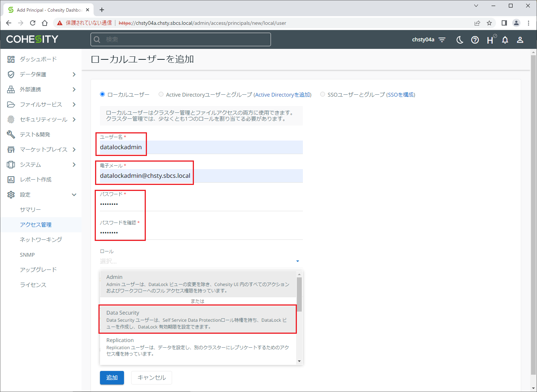
Task: Expand the データ保護 menu chevron
Action: coord(74,74)
